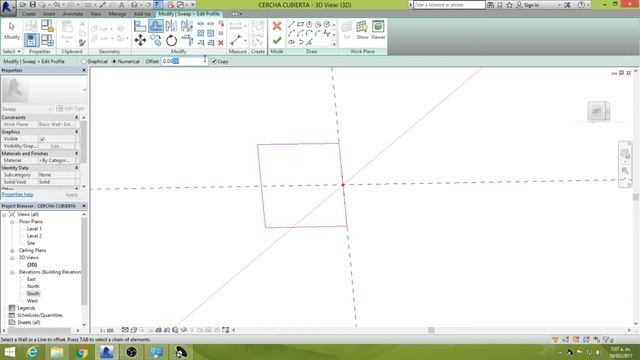The height and width of the screenshot is (360, 640).
Task: Collapse the Elevations (Building Elevation) node
Action: 12,272
